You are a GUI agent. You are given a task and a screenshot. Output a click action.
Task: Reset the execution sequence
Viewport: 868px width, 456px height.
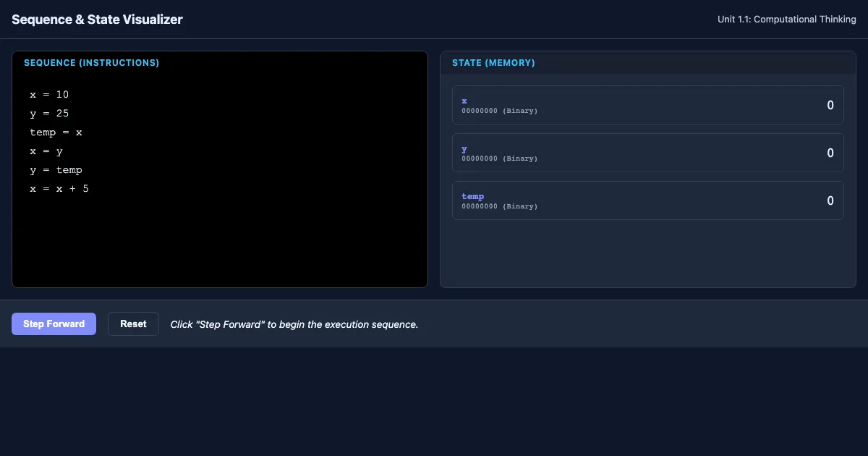pos(133,324)
